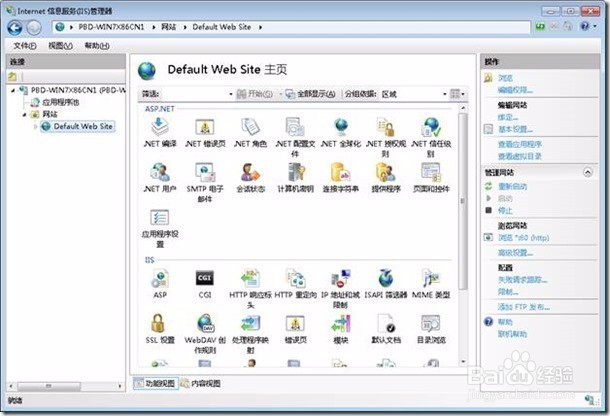Switch to the 功能视图 tab
This screenshot has height=416, width=610.
(156, 383)
